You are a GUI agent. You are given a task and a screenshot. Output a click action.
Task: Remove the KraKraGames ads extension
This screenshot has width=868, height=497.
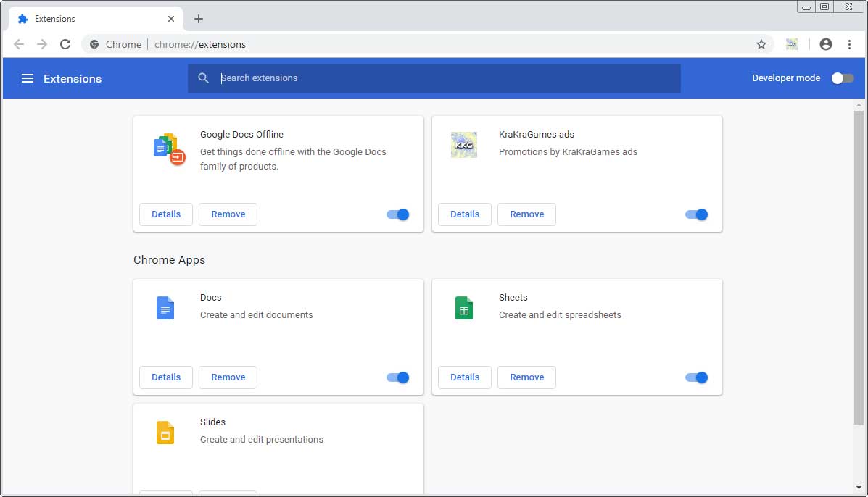coord(526,214)
